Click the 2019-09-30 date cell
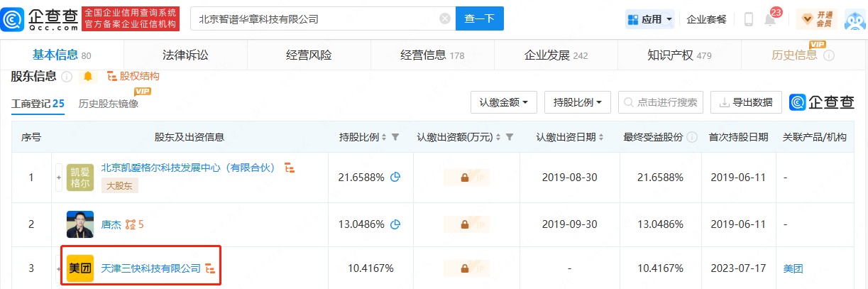This screenshot has width=868, height=289. pos(571,224)
